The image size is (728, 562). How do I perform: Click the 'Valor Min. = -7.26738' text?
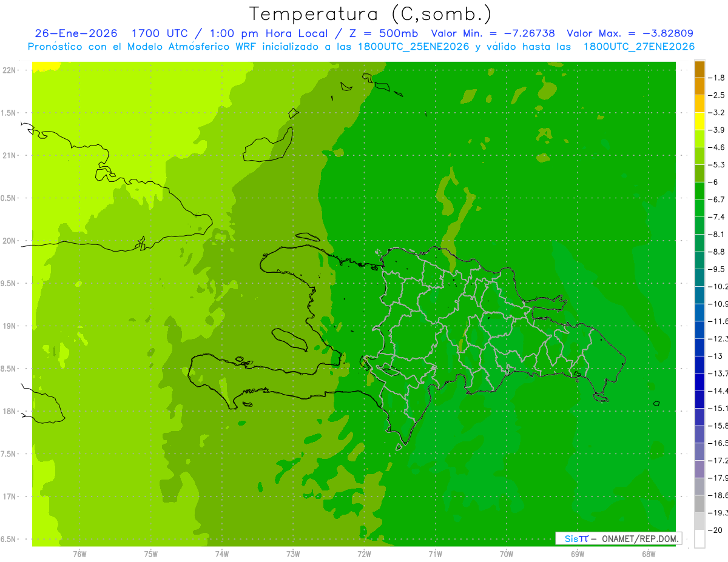pyautogui.click(x=493, y=33)
